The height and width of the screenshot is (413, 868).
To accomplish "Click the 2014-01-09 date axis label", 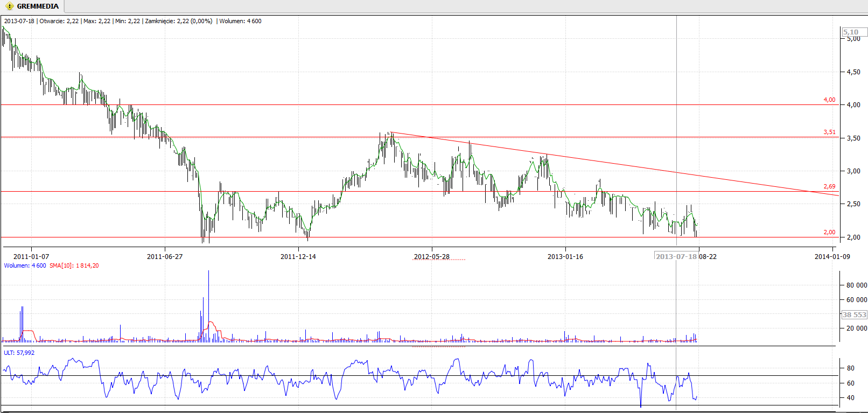I will [832, 256].
